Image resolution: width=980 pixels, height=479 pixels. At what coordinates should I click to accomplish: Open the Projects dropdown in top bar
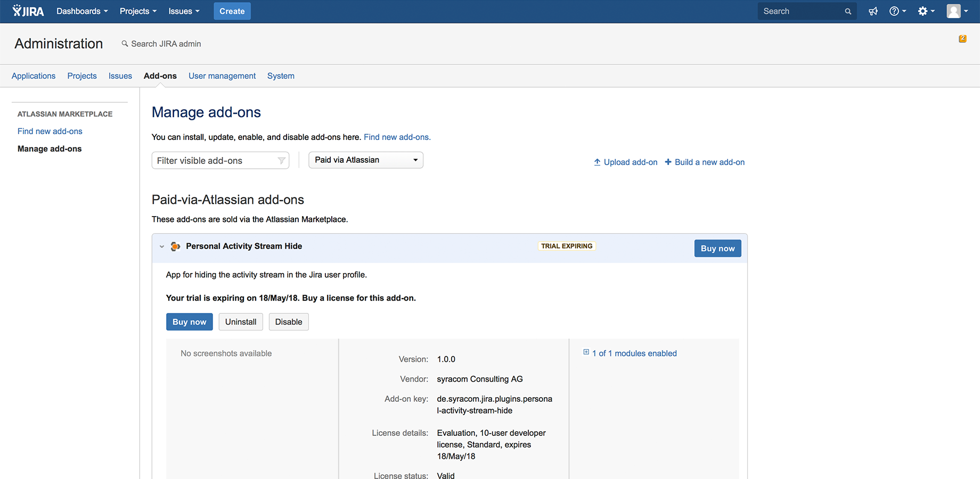coord(138,11)
